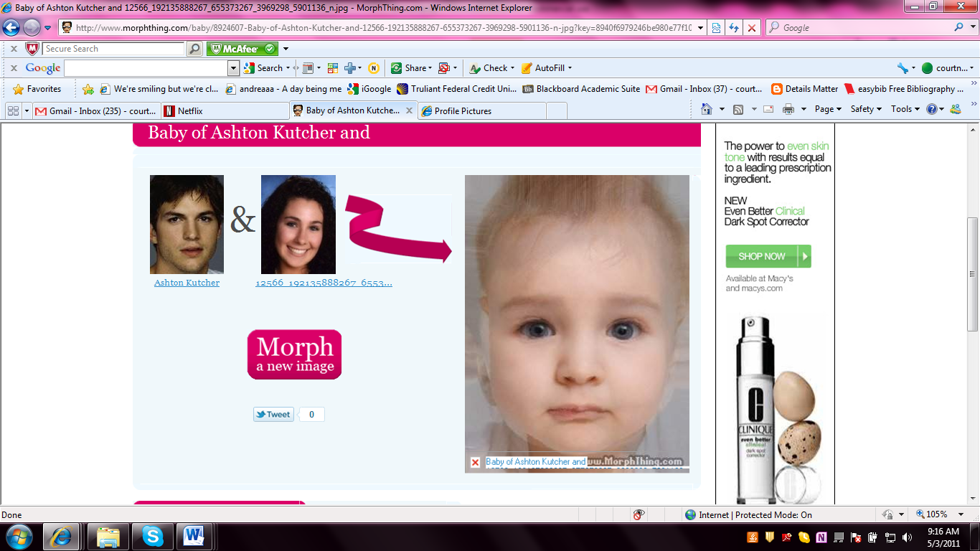Expand the address bar URL dropdown
This screenshot has height=551, width=980.
coord(699,28)
